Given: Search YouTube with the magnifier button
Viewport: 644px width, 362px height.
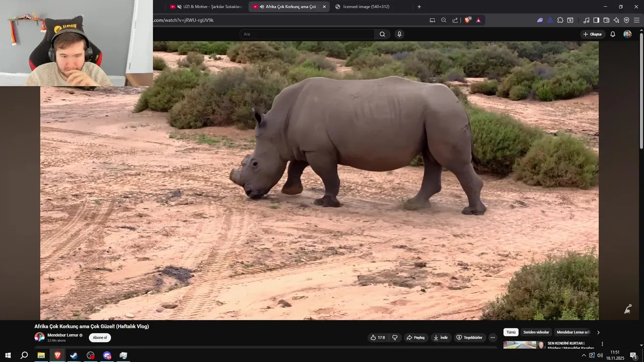Looking at the screenshot, I should (x=382, y=34).
